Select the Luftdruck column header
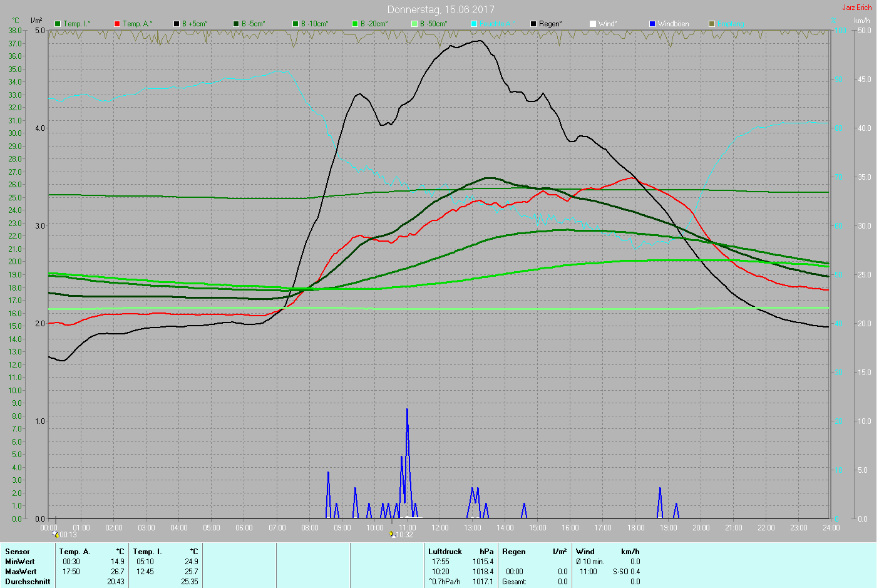The image size is (879, 588). click(445, 552)
